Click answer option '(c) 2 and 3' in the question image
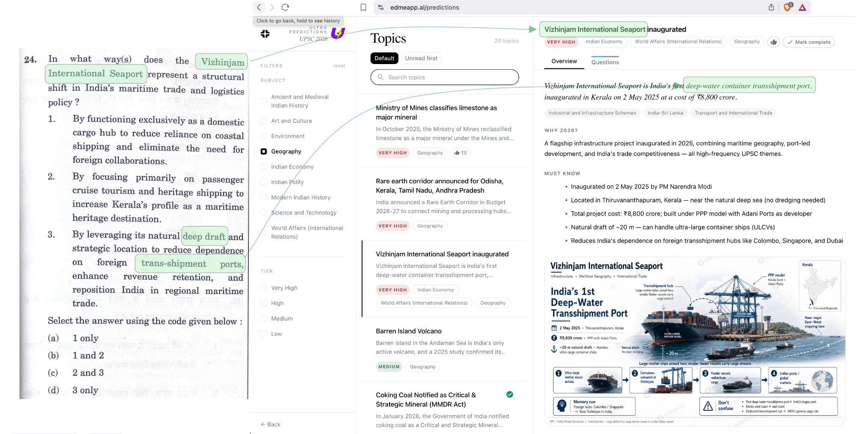The image size is (868, 434). 76,372
